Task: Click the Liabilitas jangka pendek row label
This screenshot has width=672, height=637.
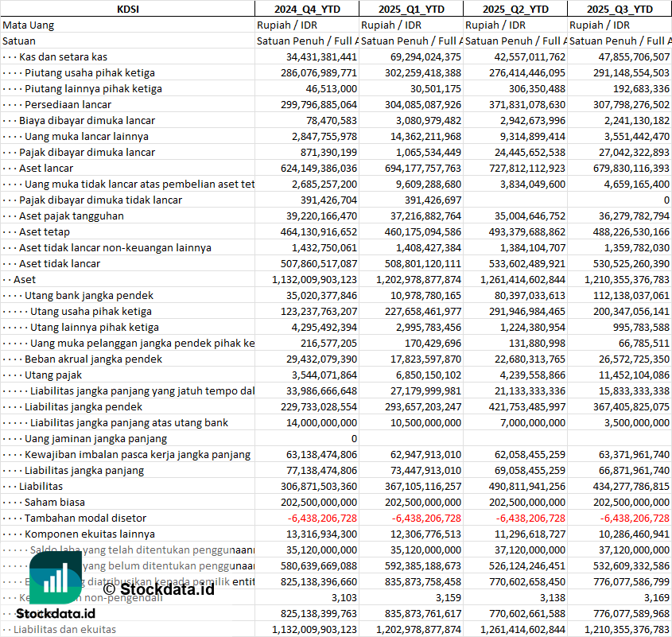Action: click(83, 406)
